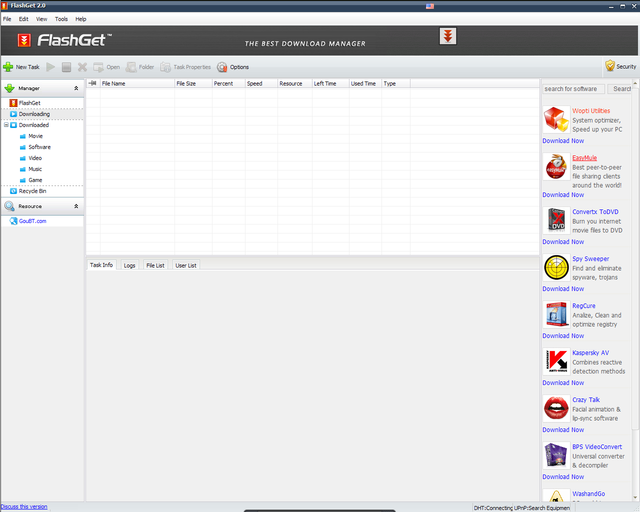This screenshot has height=512, width=640.
Task: Click the Manager green arrow icon
Action: point(9,88)
